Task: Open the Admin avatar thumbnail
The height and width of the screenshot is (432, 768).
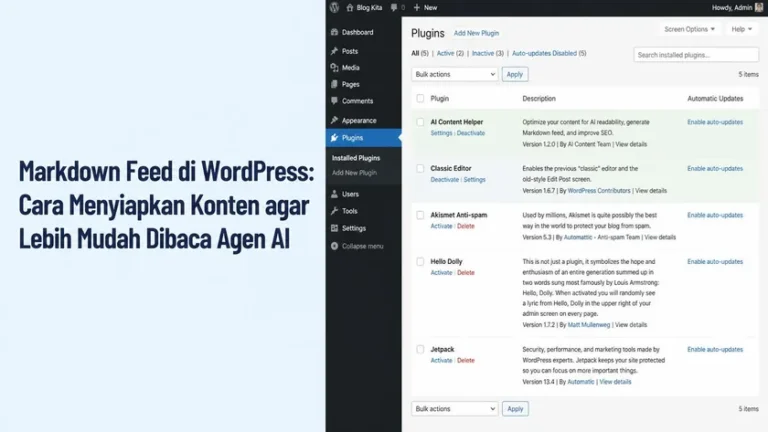Action: click(x=759, y=7)
